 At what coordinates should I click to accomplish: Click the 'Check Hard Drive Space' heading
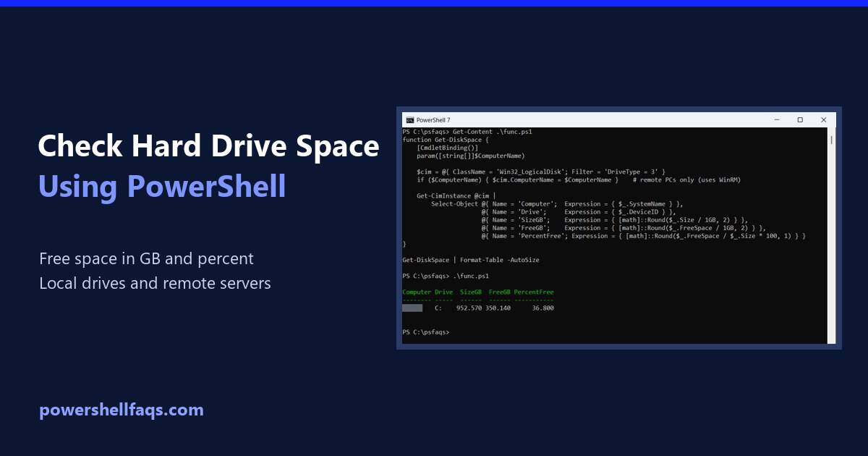pos(208,146)
